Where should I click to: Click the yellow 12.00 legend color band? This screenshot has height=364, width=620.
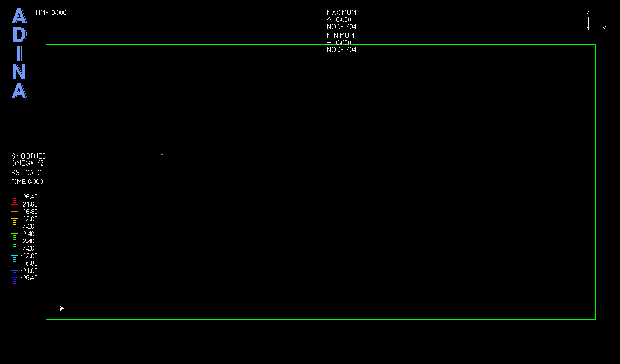coord(15,218)
